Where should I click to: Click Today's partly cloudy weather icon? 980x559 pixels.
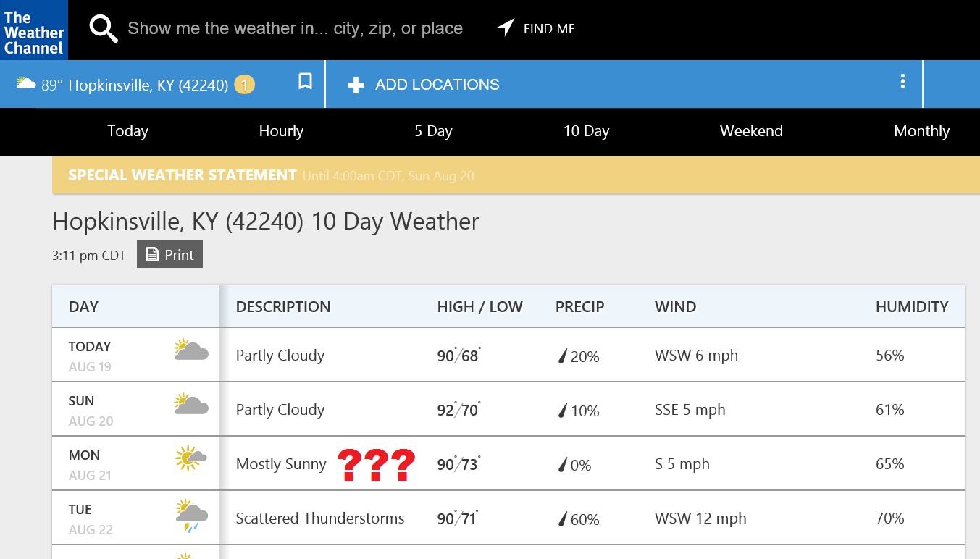pyautogui.click(x=191, y=350)
